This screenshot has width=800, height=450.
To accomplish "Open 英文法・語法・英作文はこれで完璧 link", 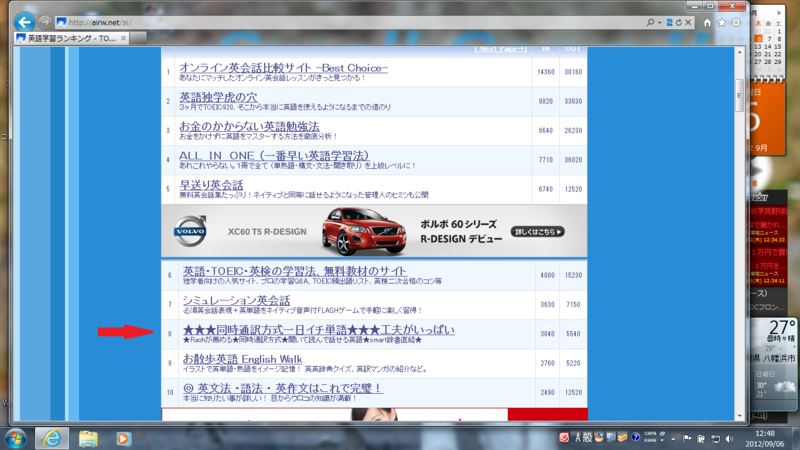I will point(283,388).
